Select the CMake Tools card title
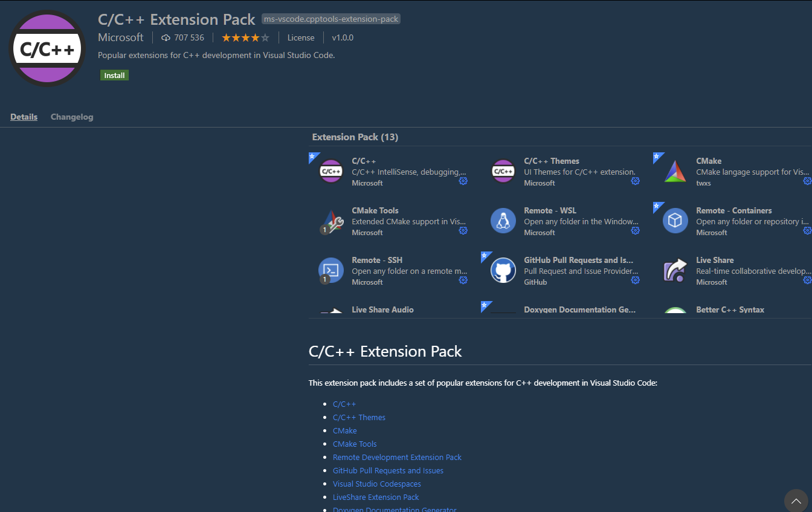Viewport: 812px width, 512px height. (375, 210)
